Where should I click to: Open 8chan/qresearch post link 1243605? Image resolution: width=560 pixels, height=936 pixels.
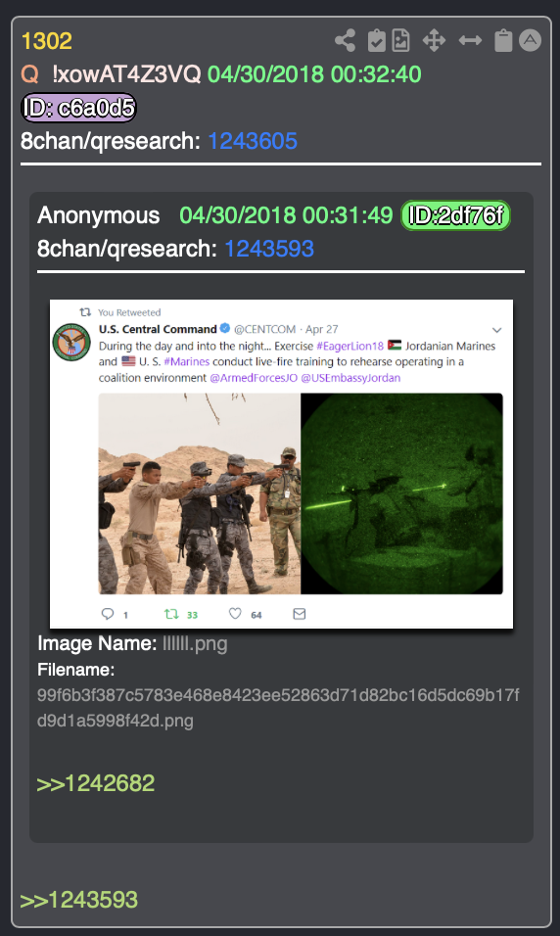click(x=253, y=141)
